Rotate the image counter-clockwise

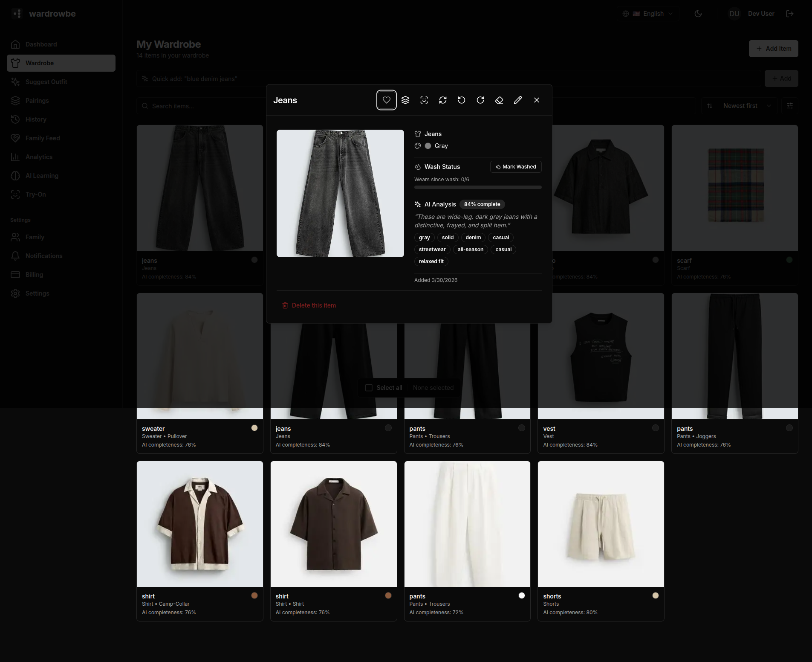coord(461,100)
